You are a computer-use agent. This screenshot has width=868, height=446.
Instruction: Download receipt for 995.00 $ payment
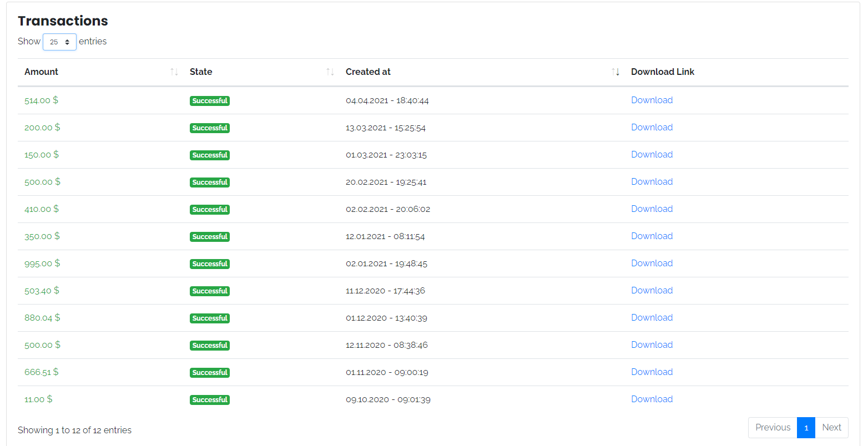tap(652, 263)
